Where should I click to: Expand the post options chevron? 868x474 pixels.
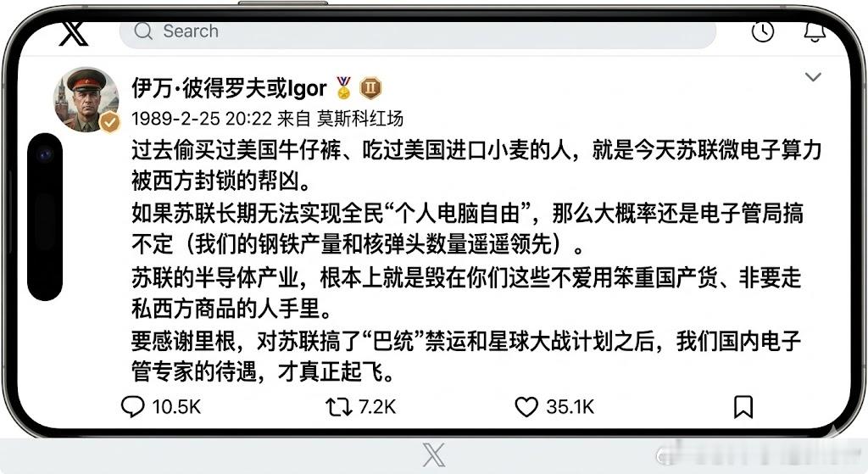[813, 76]
